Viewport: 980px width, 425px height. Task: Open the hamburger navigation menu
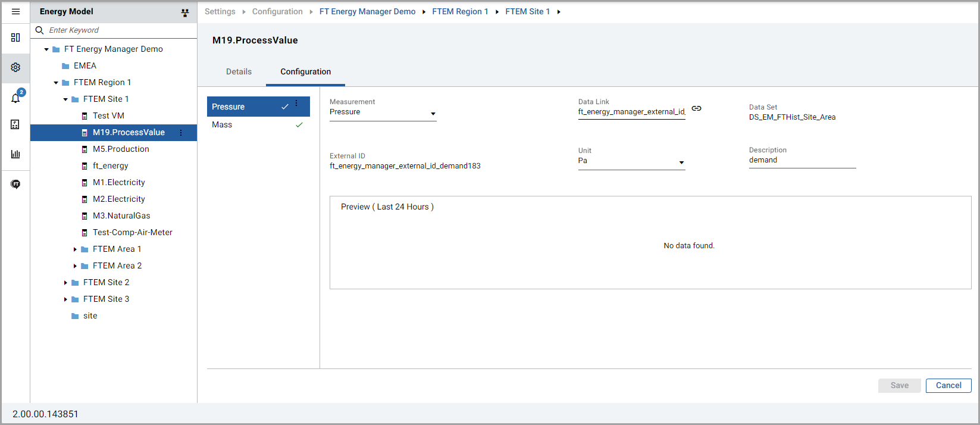15,12
